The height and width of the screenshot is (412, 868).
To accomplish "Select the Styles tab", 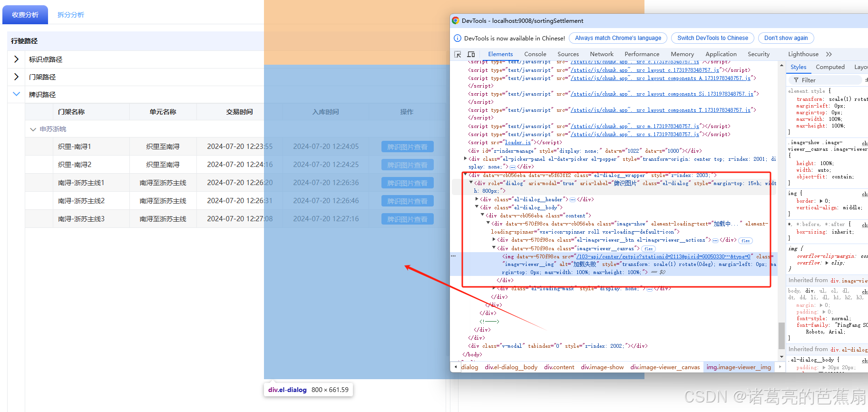I will [x=798, y=67].
